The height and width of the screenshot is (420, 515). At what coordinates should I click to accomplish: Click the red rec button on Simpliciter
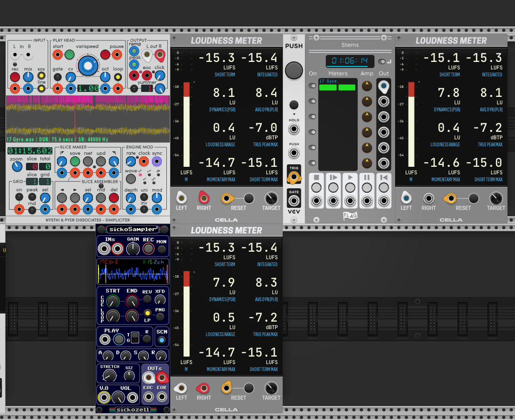click(x=15, y=77)
